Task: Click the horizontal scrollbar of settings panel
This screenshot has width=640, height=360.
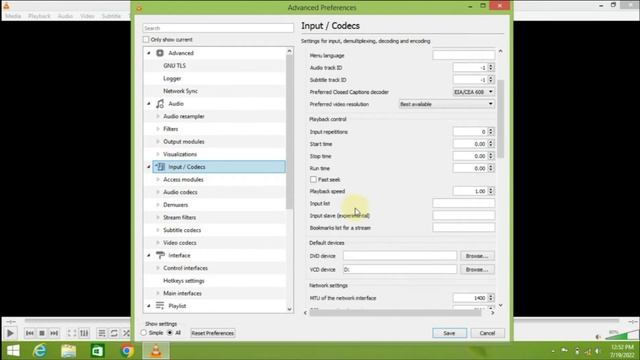Action: [395, 313]
